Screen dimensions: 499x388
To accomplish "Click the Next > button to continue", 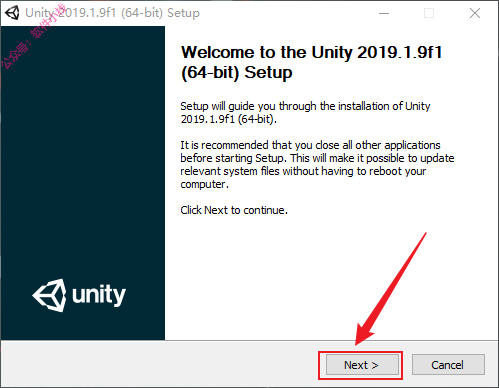I will 362,365.
